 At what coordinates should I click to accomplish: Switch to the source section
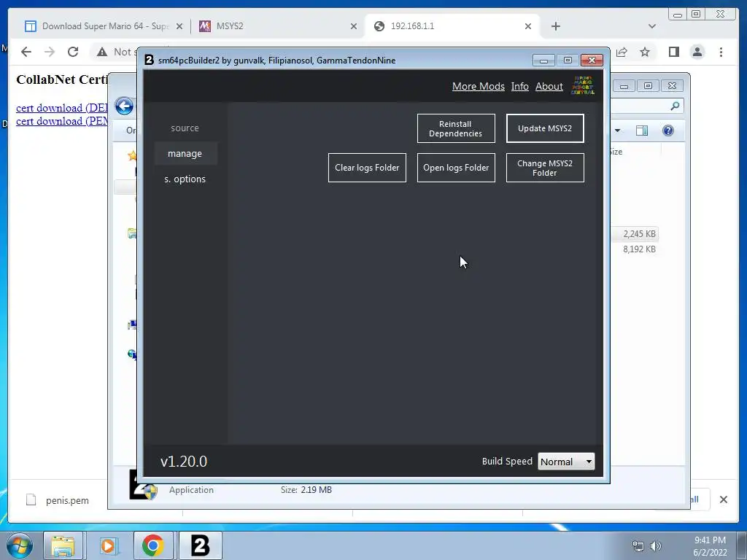(x=185, y=128)
